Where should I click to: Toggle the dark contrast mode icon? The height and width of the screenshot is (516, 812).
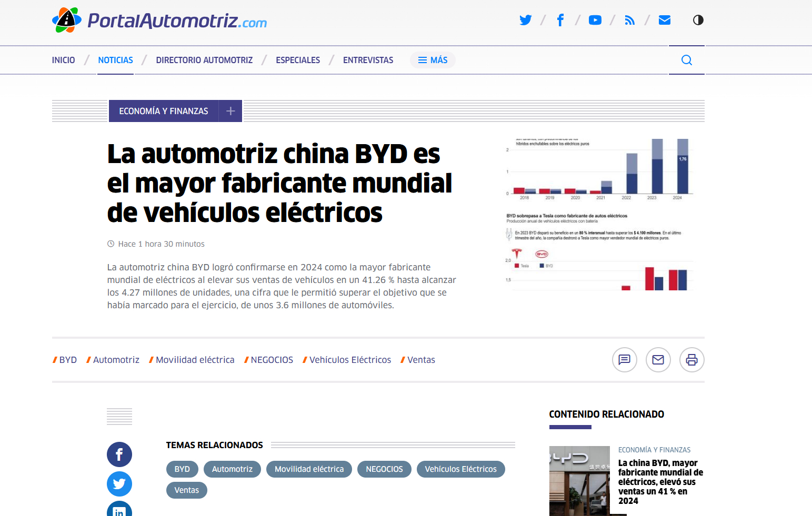pos(698,20)
